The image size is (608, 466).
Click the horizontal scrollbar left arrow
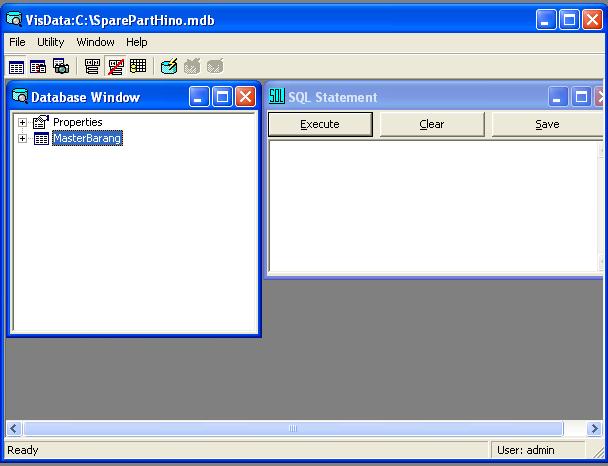click(14, 429)
